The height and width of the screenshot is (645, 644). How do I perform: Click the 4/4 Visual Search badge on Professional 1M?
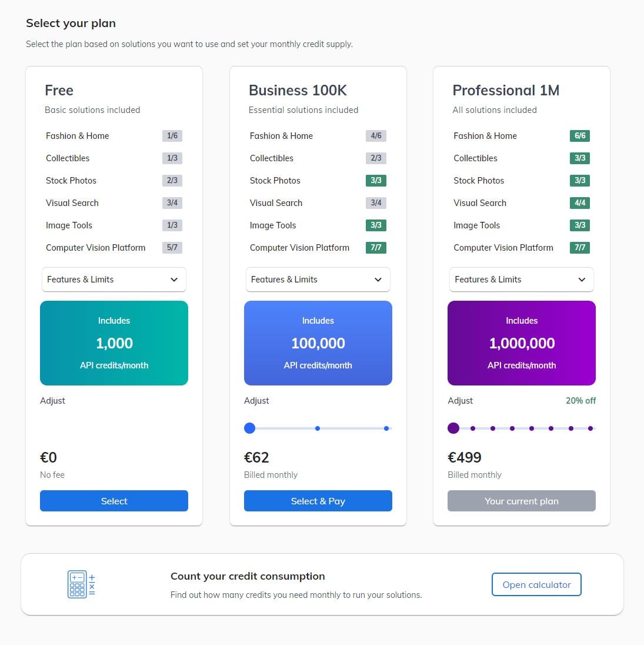point(580,202)
